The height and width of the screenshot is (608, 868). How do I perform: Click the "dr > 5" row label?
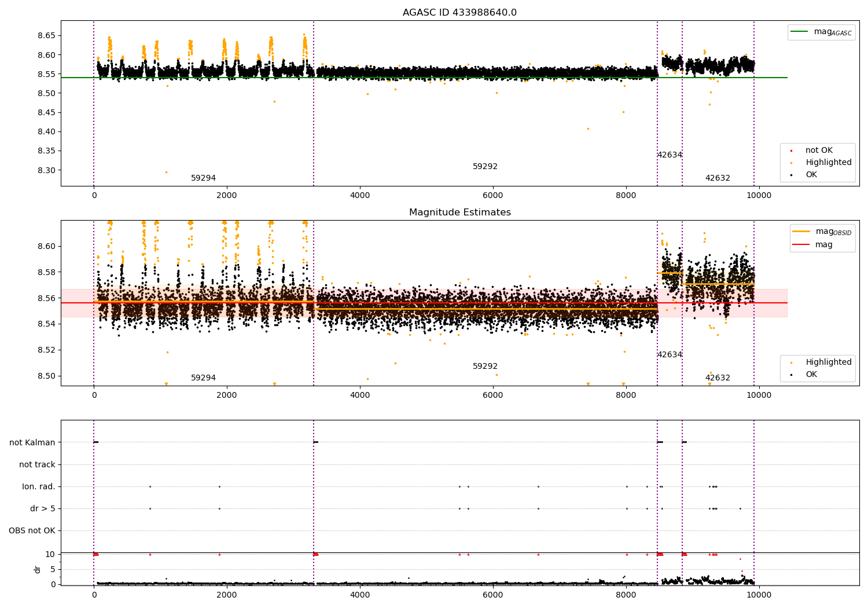point(43,508)
